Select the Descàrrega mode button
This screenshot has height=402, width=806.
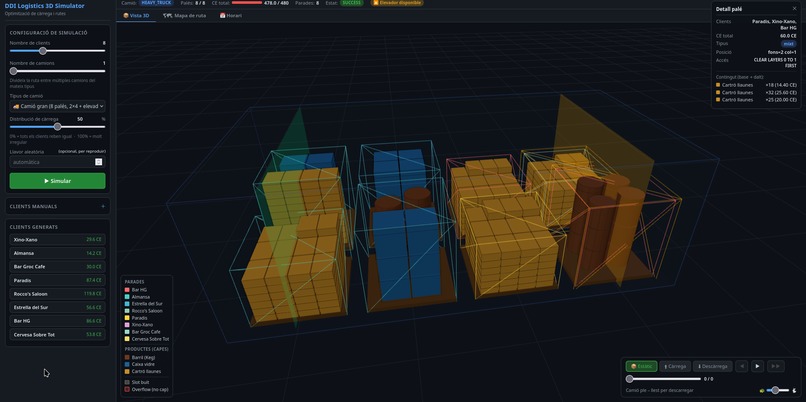tap(712, 367)
